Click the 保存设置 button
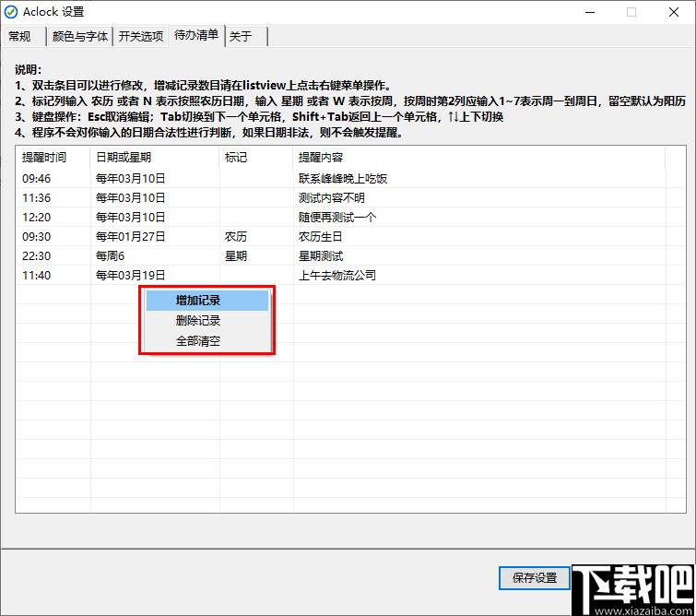Screen dimensions: 696x616 click(535, 578)
